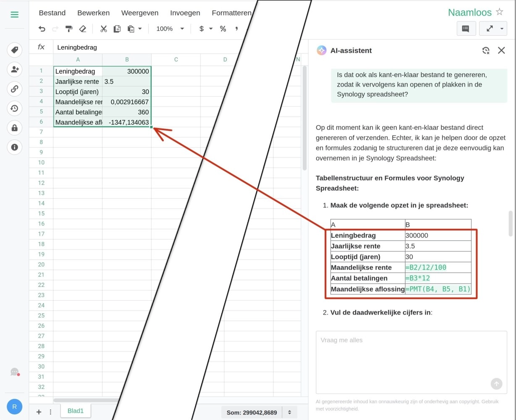This screenshot has height=420, width=517.
Task: Open version history clock icon in sidebar
Action: point(15,108)
